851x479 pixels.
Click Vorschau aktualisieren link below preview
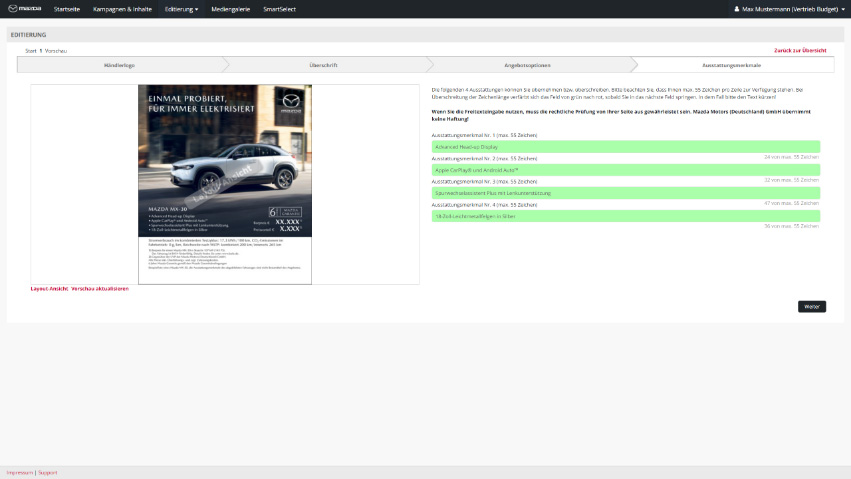point(99,289)
